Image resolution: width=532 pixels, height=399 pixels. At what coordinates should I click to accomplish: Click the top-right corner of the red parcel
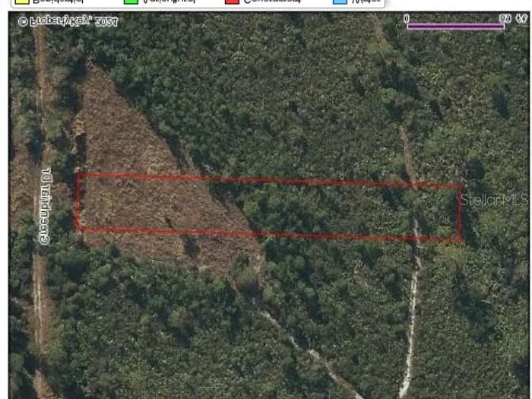tap(461, 185)
